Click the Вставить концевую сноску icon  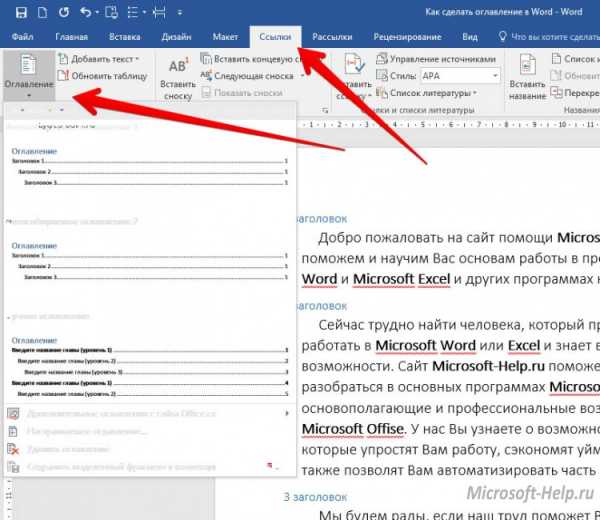206,59
